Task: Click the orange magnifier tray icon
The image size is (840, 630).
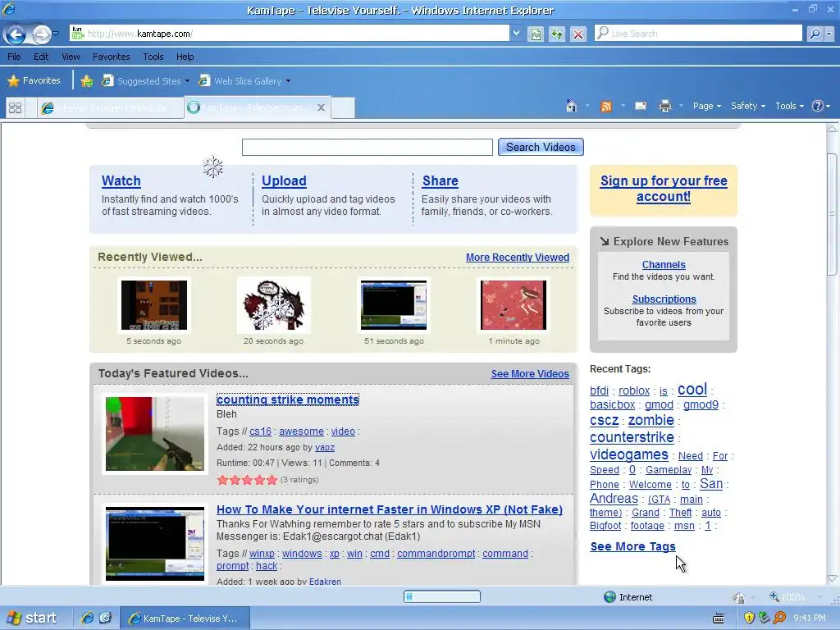Action: (779, 619)
